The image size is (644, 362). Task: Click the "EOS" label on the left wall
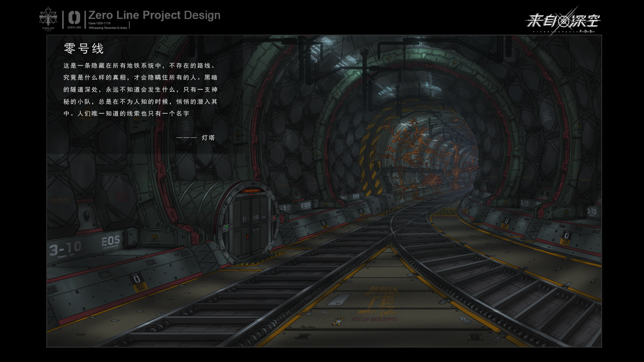tap(111, 241)
